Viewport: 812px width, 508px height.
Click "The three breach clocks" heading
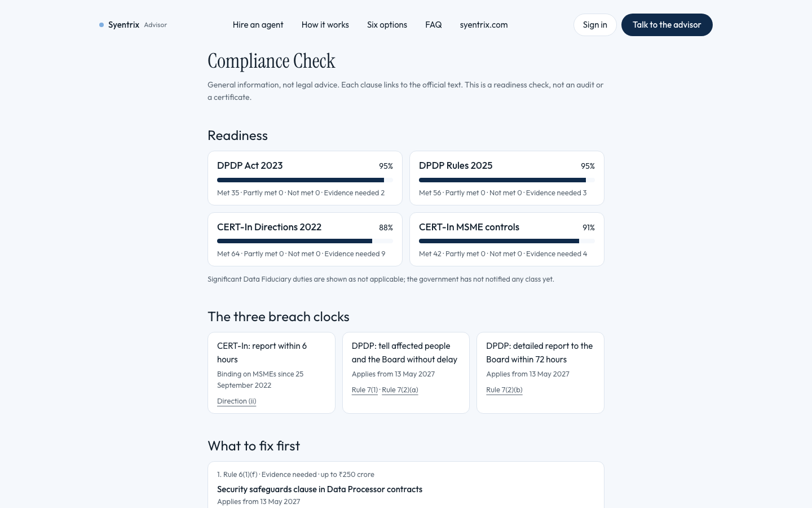[278, 317]
